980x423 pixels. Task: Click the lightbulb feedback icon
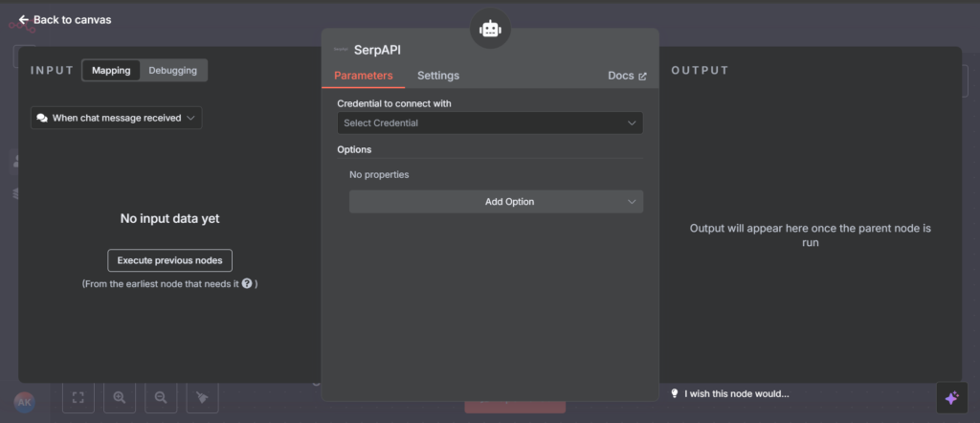click(x=675, y=393)
